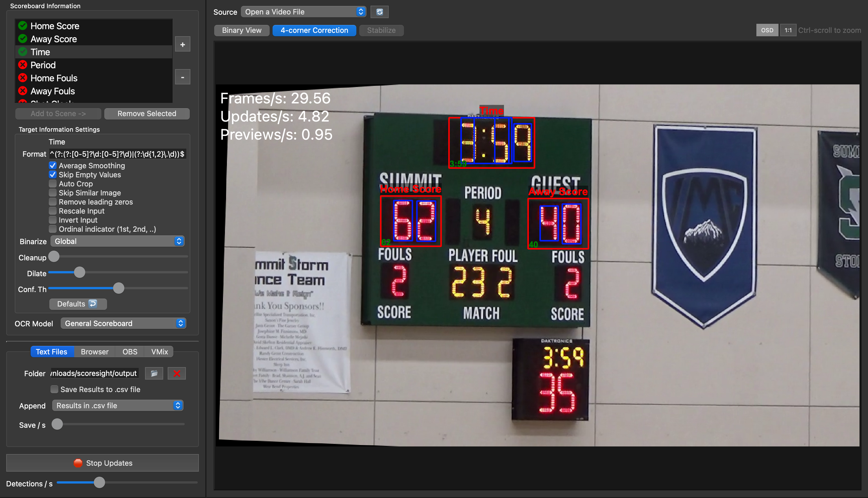Screen dimensions: 868x498
Task: Enable the Auto Crop checkbox
Action: pos(53,184)
